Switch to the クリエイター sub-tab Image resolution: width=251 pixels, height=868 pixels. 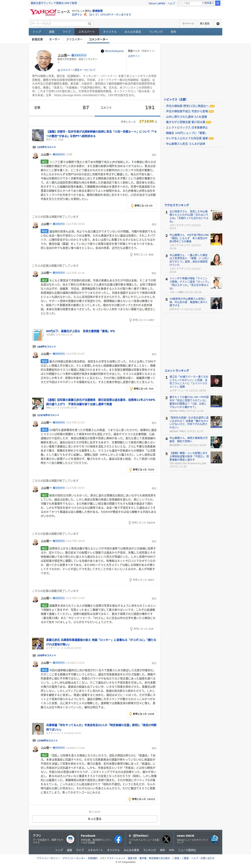[x=74, y=39]
